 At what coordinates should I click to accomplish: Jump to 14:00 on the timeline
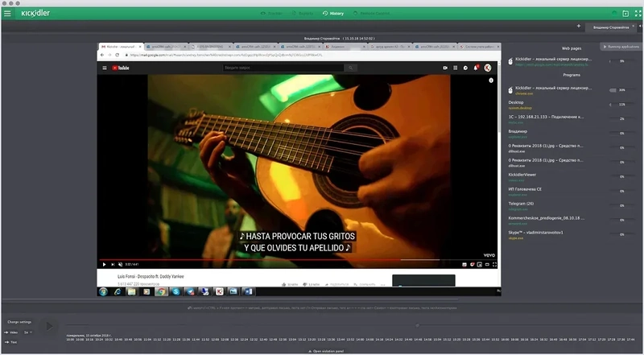tap(360, 340)
